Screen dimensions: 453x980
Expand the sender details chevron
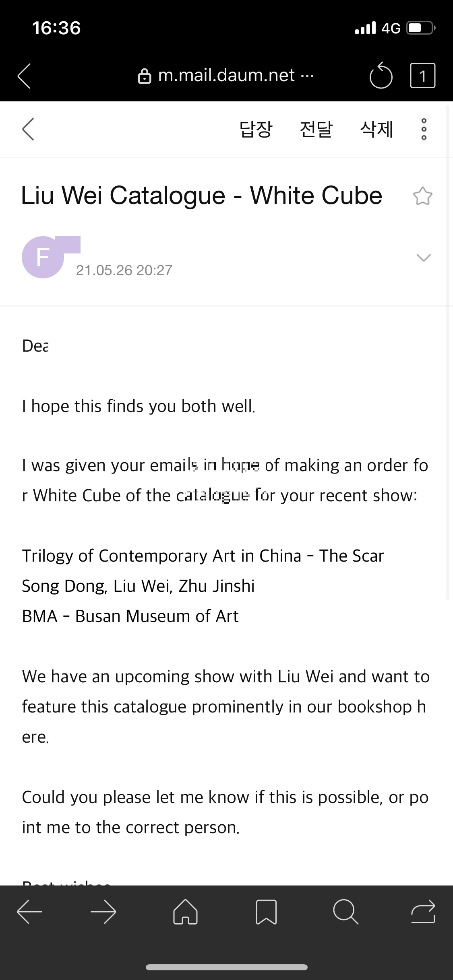tap(424, 257)
